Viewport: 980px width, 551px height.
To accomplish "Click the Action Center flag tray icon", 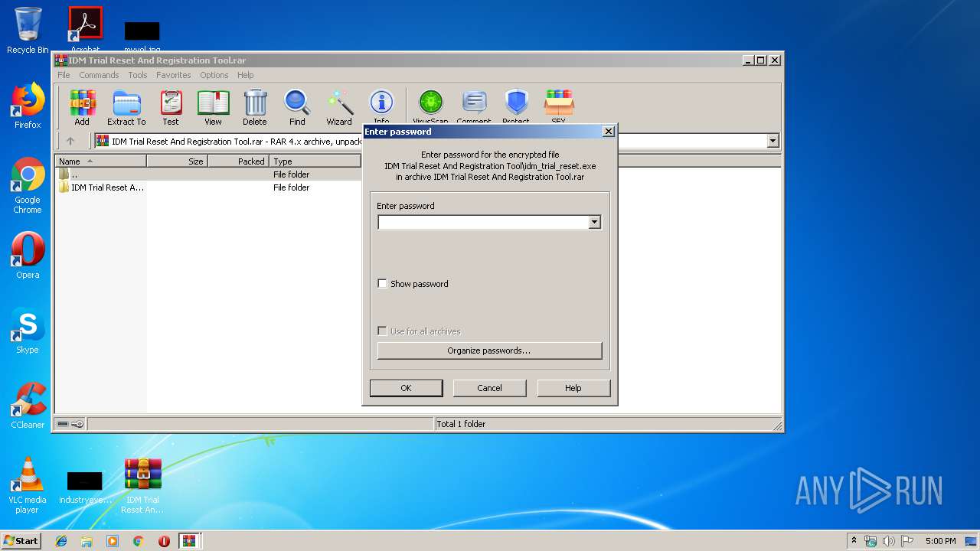I will pyautogui.click(x=906, y=541).
